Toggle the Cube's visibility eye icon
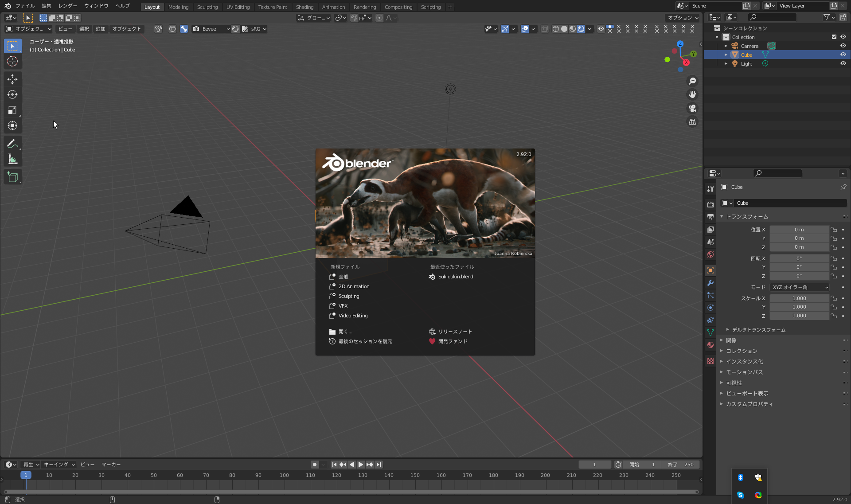 pyautogui.click(x=843, y=54)
